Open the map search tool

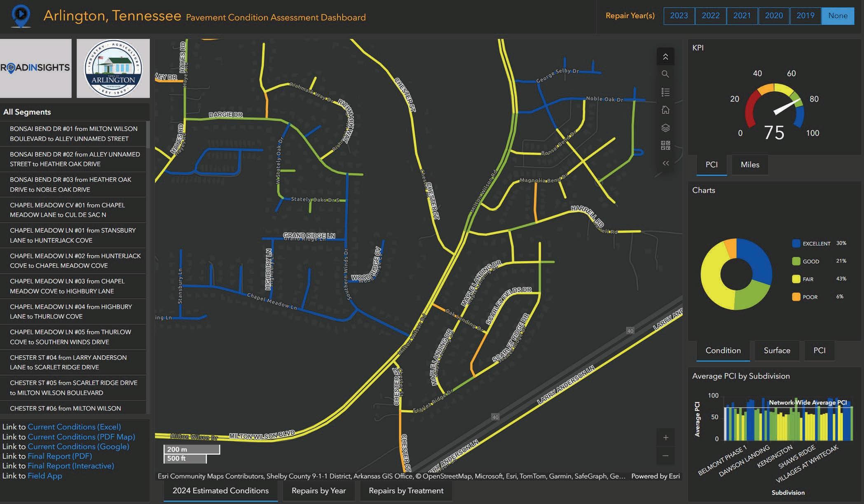pos(665,74)
